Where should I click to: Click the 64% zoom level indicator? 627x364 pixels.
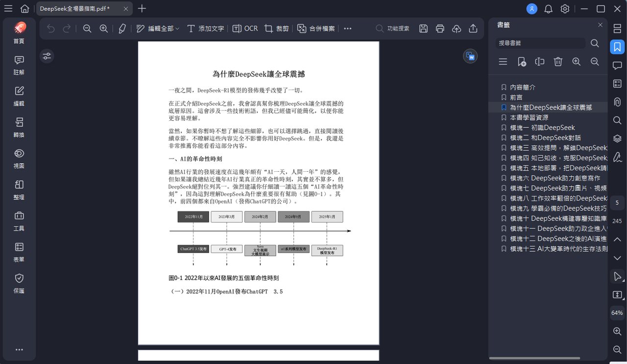click(x=617, y=313)
